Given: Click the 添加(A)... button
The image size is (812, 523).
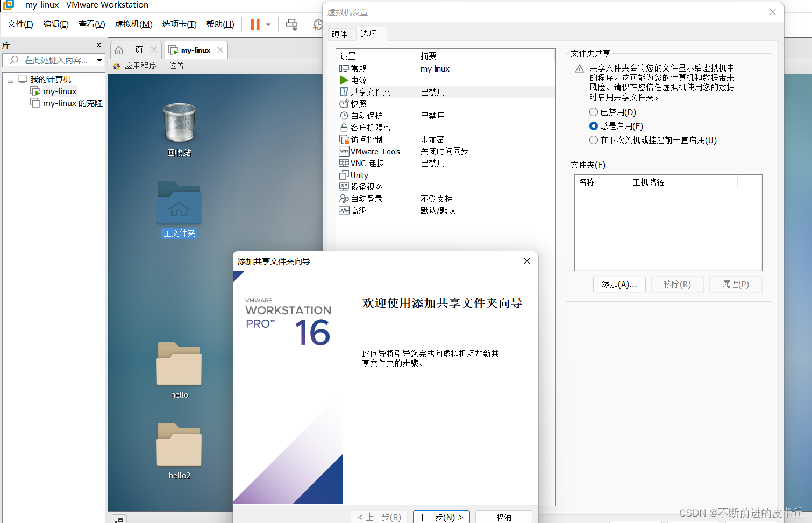Looking at the screenshot, I should [x=619, y=284].
